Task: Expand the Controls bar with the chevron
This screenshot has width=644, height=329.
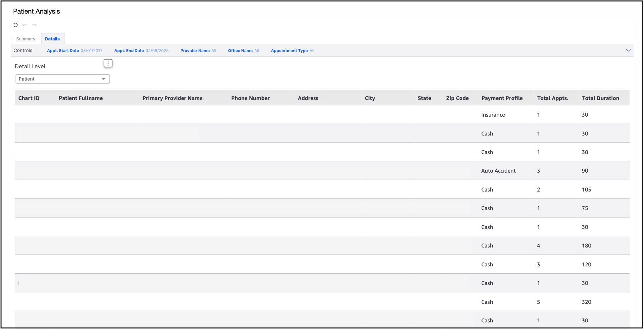Action: 628,50
